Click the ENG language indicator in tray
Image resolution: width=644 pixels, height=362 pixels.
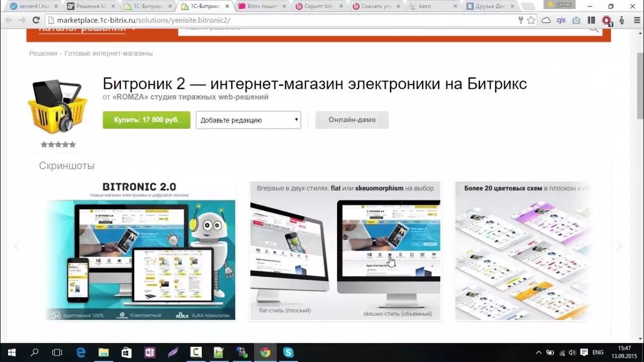tap(598, 352)
